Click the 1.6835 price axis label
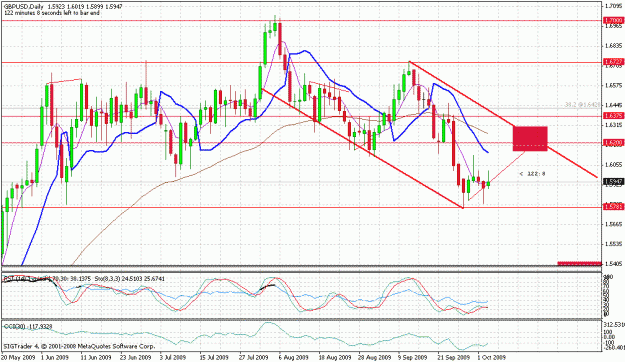Image resolution: width=625 pixels, height=362 pixels. tap(615, 45)
